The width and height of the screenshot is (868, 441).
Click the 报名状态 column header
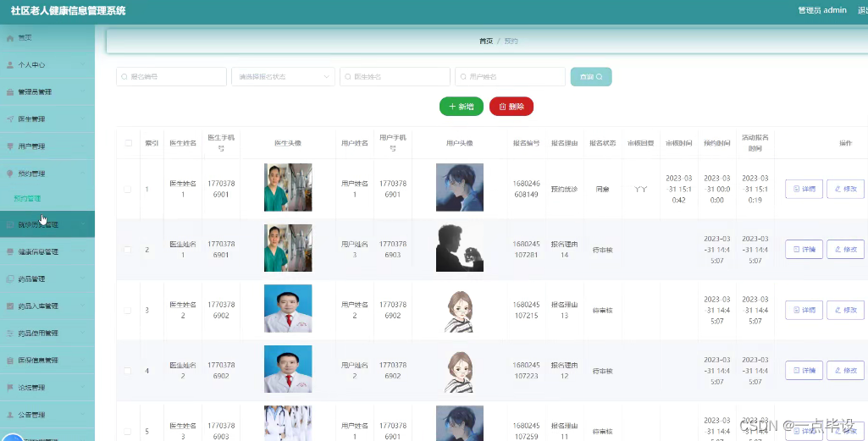click(602, 143)
